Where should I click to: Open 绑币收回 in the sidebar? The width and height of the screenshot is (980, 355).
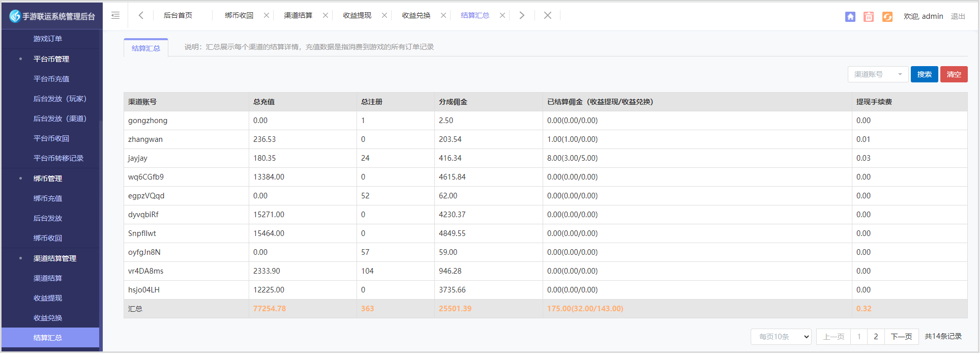[x=48, y=238]
